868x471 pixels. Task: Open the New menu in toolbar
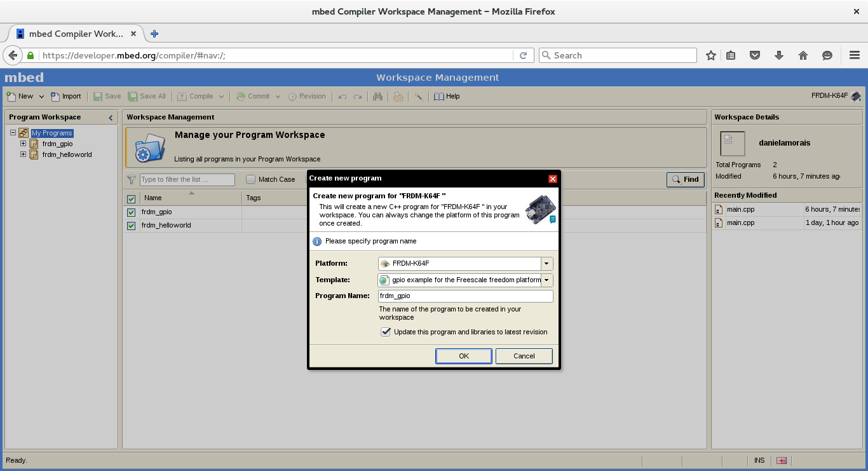(25, 97)
